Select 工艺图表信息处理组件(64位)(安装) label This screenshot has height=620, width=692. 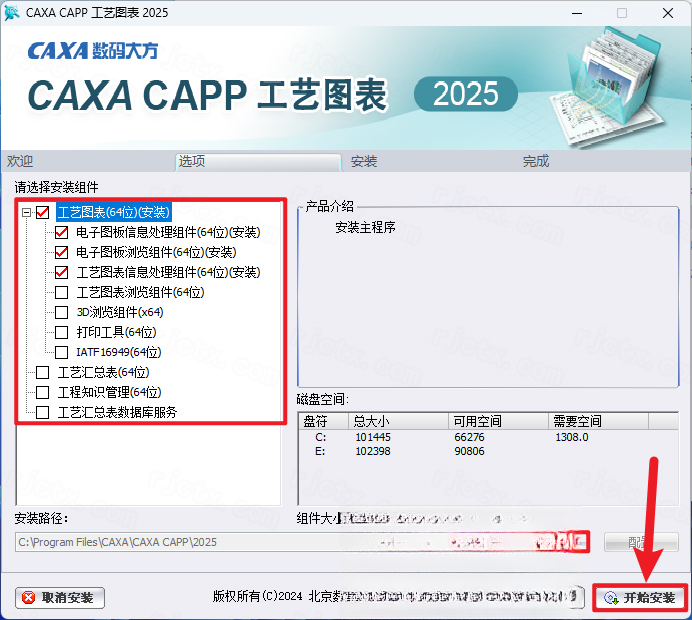pyautogui.click(x=168, y=272)
